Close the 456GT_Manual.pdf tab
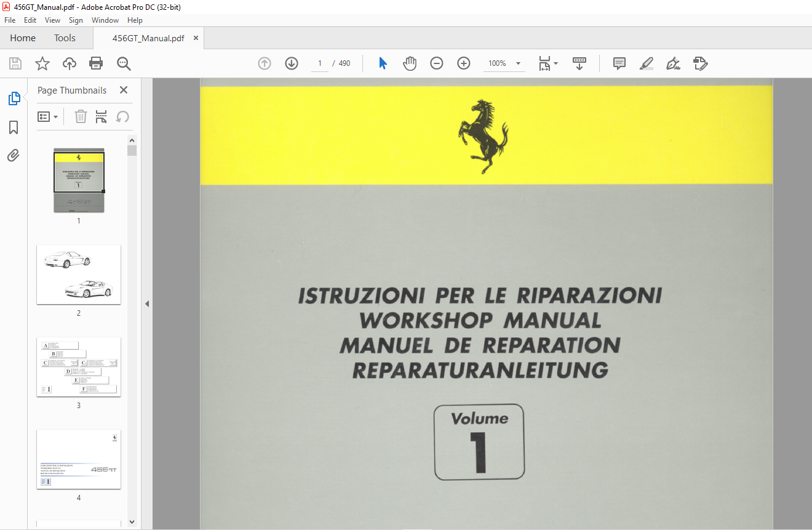This screenshot has height=530, width=812. [x=196, y=38]
